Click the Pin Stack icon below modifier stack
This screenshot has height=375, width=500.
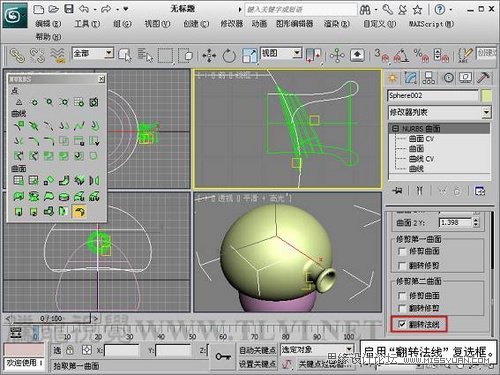(x=397, y=191)
